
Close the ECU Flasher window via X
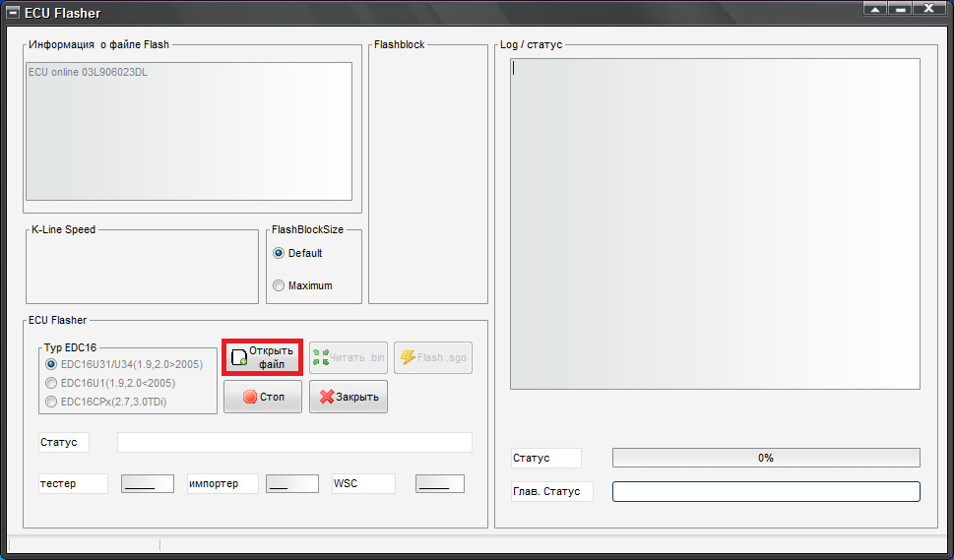coord(929,9)
